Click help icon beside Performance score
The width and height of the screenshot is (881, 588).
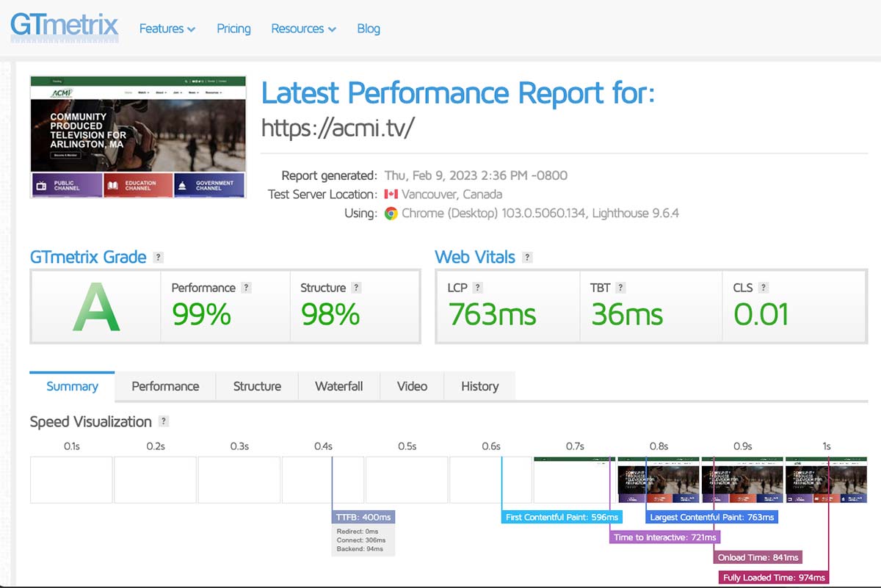click(247, 288)
